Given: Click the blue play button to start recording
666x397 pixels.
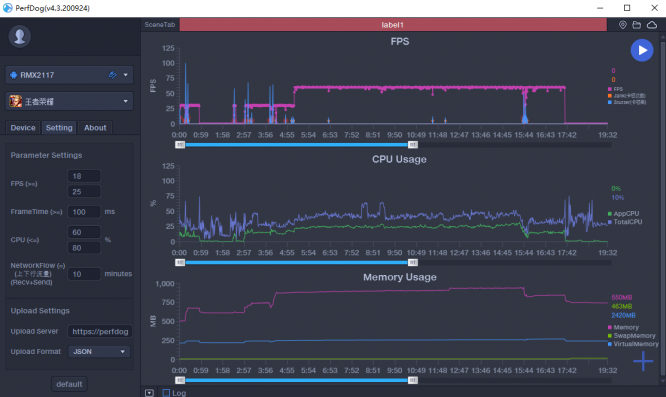Looking at the screenshot, I should coord(642,50).
